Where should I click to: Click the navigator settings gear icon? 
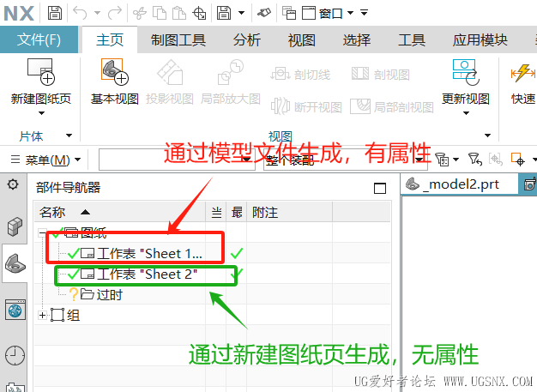[13, 184]
